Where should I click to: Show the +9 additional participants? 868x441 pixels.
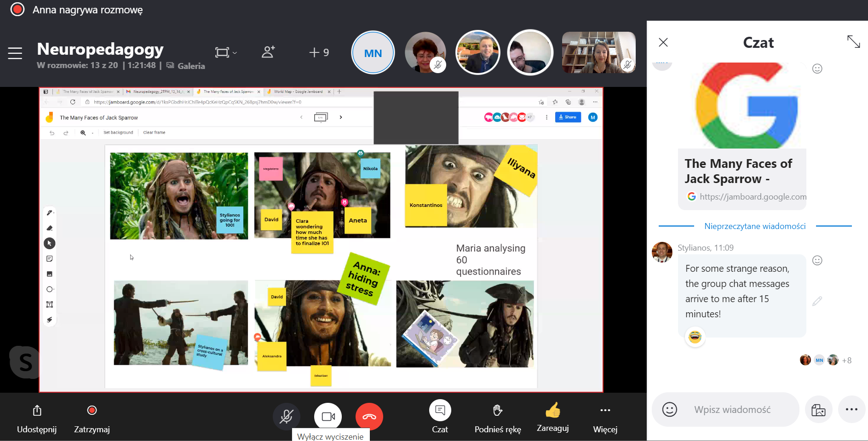coord(319,52)
